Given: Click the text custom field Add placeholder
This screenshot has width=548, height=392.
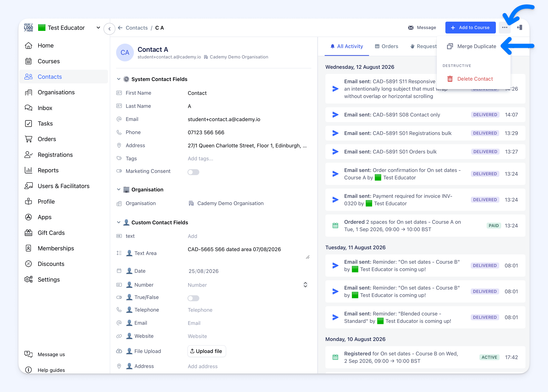Looking at the screenshot, I should 192,236.
